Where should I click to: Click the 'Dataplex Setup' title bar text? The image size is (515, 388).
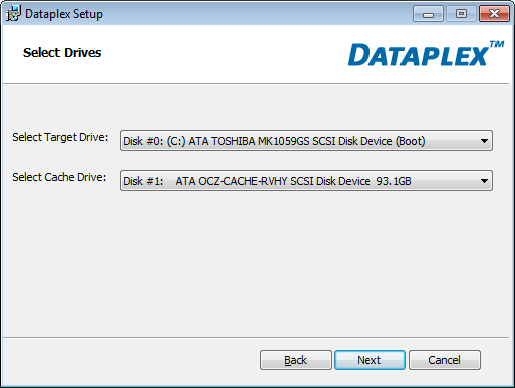click(x=64, y=14)
